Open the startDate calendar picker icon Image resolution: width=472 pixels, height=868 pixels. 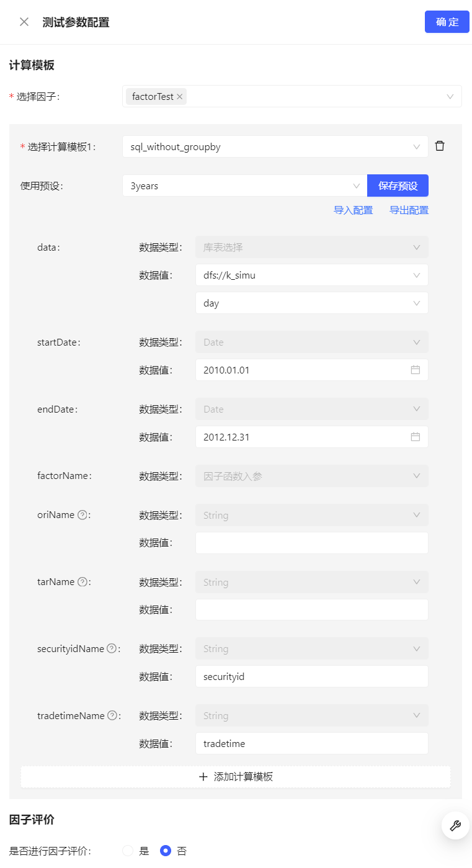pyautogui.click(x=416, y=370)
